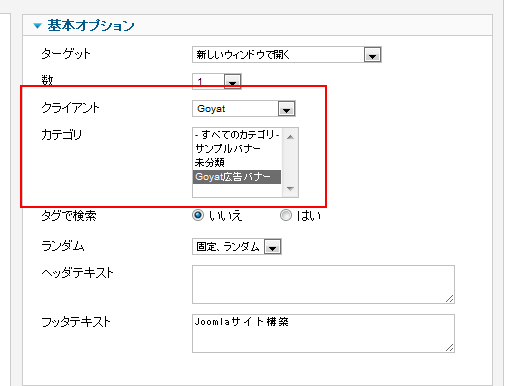
Task: Click the ヘッダテキスト label
Action: 77,273
